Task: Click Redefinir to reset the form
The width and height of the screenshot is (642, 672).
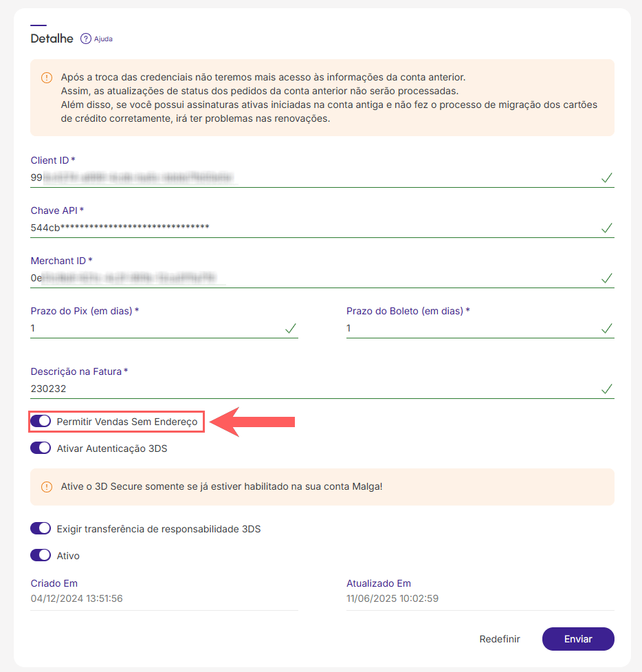Action: pyautogui.click(x=500, y=639)
